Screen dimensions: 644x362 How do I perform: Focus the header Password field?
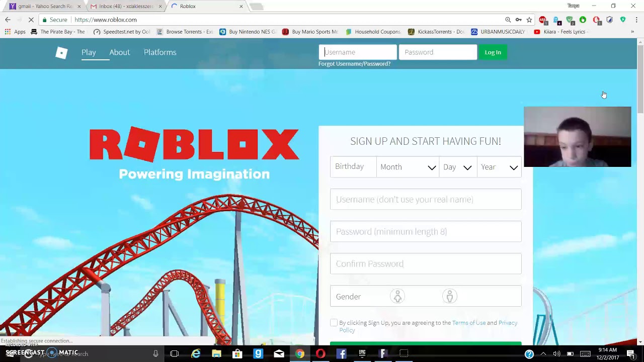438,52
